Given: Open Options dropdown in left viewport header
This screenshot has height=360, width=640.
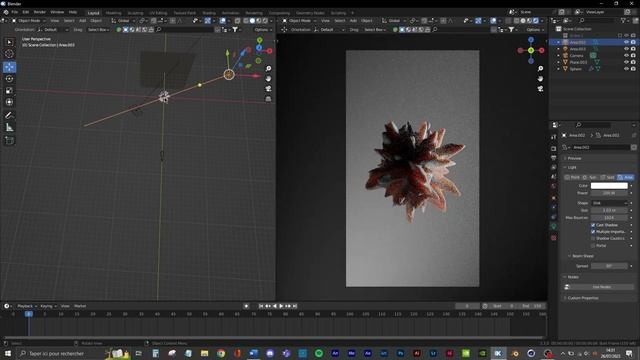Looking at the screenshot, I should 262,30.
